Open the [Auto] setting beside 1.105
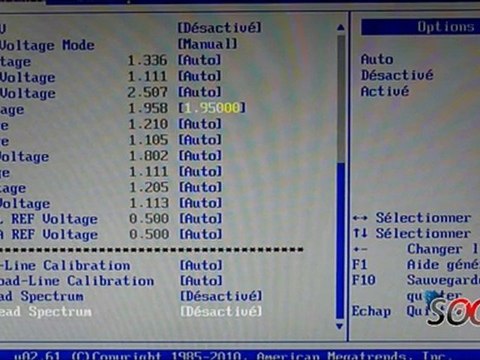This screenshot has height=360, width=480. tap(200, 140)
